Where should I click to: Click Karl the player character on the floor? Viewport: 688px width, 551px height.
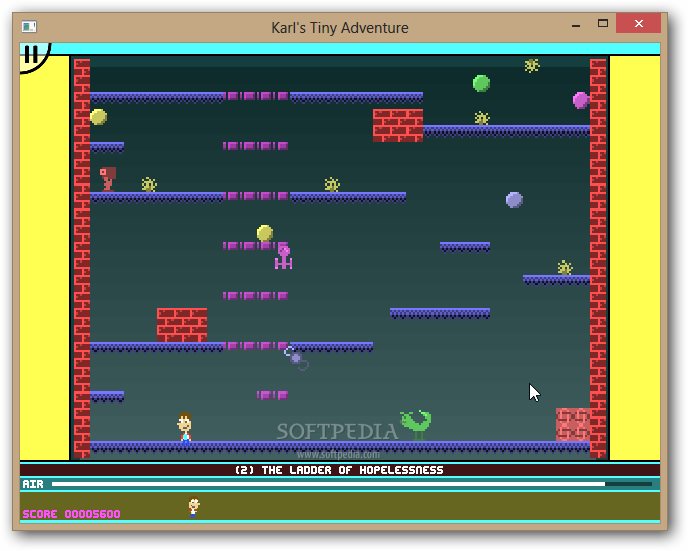point(185,427)
